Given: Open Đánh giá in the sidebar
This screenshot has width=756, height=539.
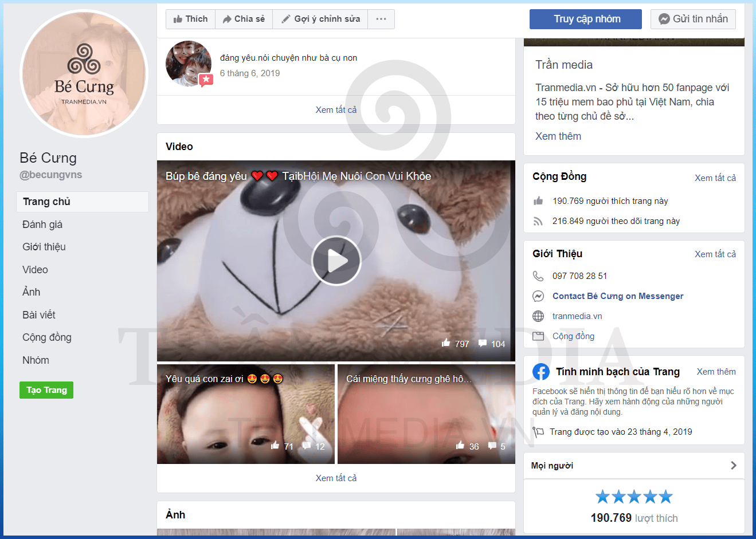Looking at the screenshot, I should point(42,225).
